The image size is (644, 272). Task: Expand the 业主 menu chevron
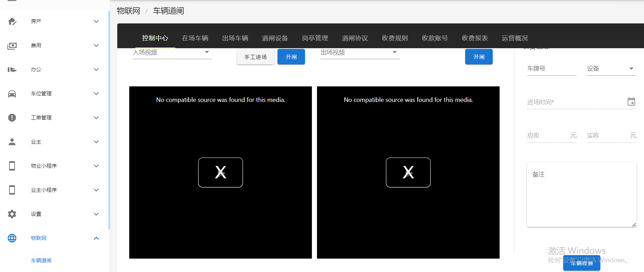(x=96, y=142)
